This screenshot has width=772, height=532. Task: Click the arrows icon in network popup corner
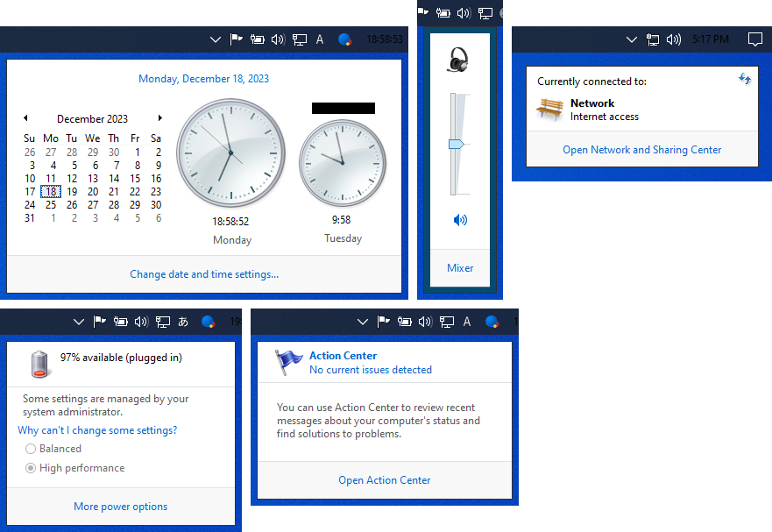pyautogui.click(x=745, y=79)
